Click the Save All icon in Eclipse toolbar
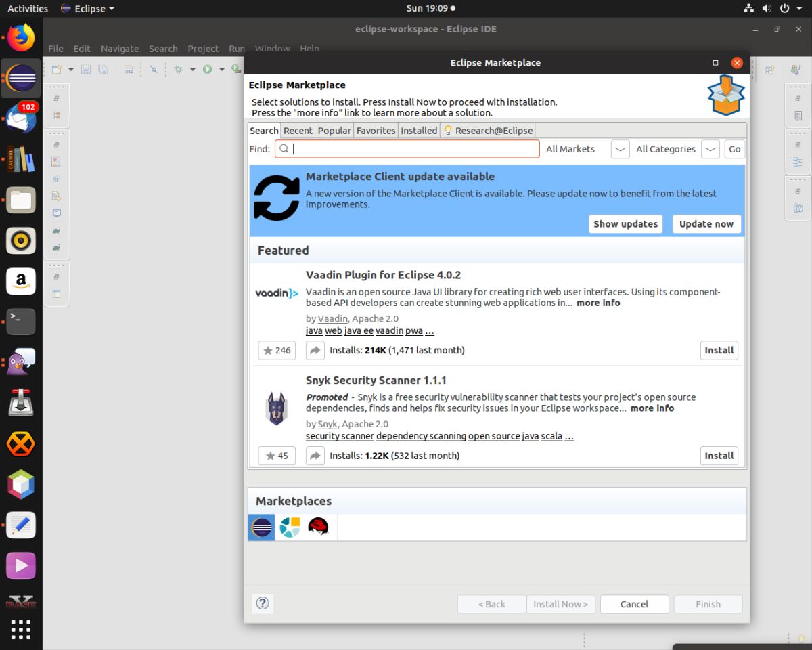 point(103,69)
